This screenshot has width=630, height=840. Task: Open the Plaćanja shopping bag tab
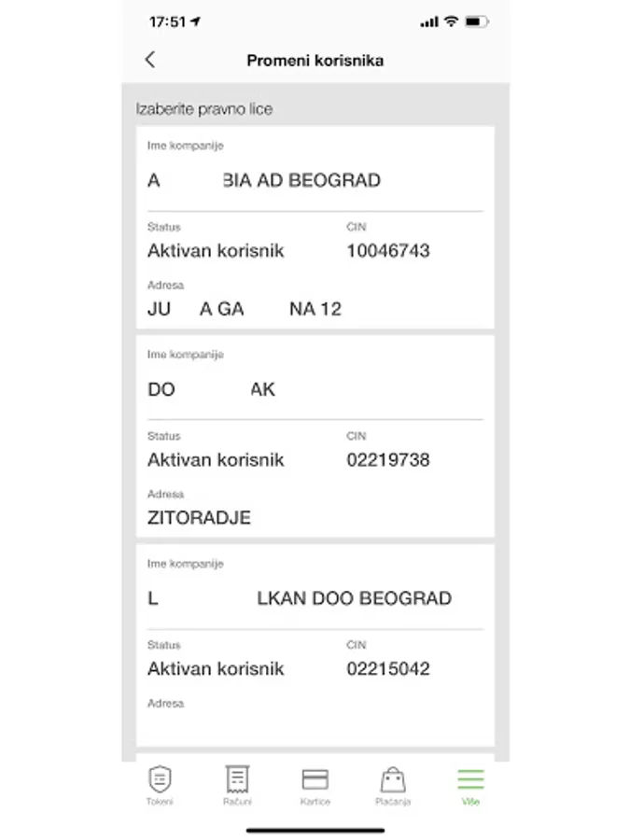(x=393, y=784)
